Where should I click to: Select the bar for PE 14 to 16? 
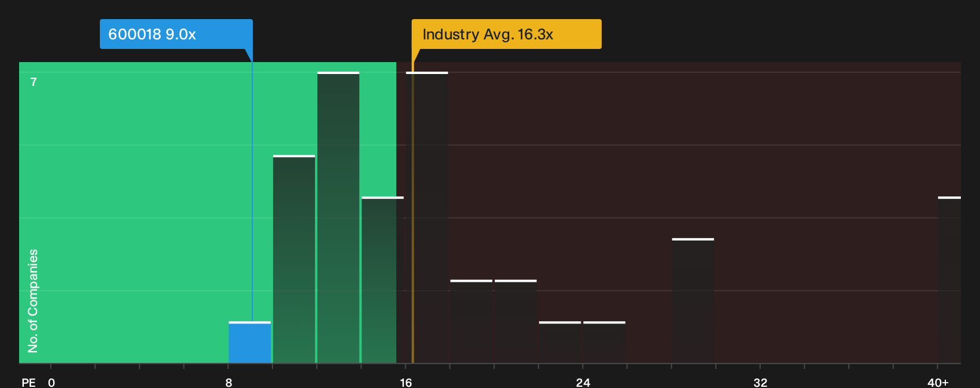point(382,280)
